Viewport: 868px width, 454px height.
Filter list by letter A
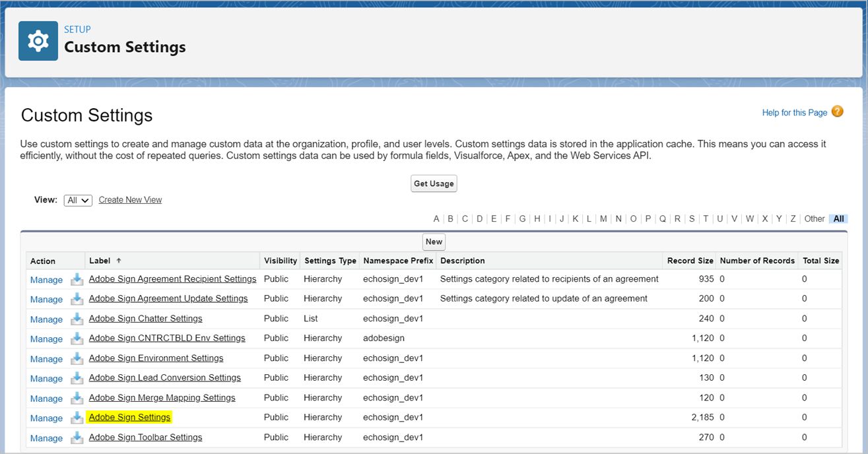click(x=436, y=219)
